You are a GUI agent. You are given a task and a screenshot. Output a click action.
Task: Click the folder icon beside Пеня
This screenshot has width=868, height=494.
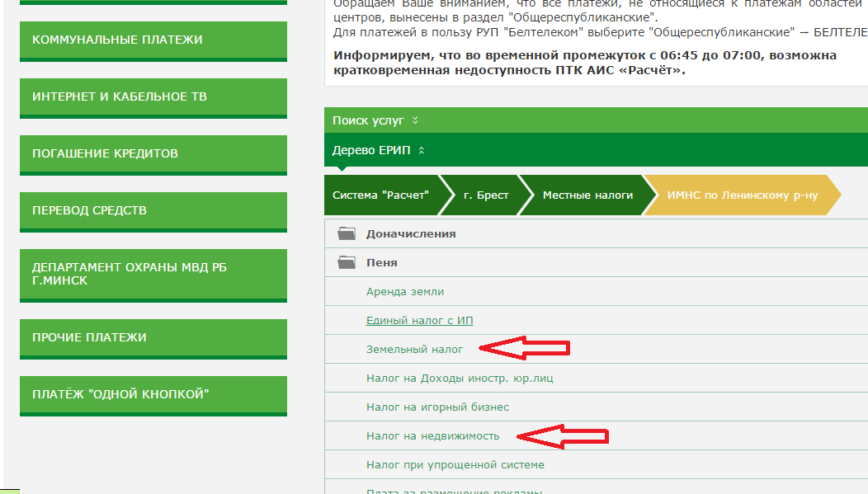pyautogui.click(x=346, y=262)
